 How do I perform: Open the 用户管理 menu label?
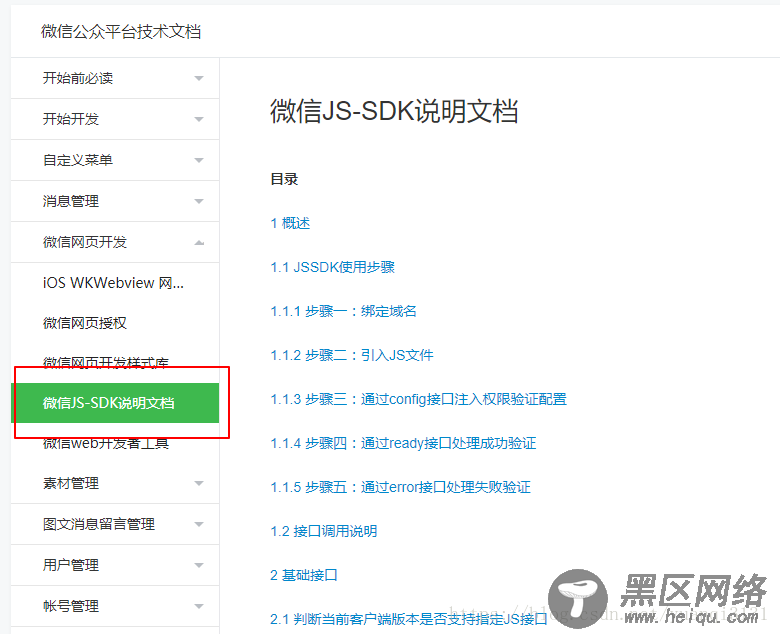tap(71, 565)
